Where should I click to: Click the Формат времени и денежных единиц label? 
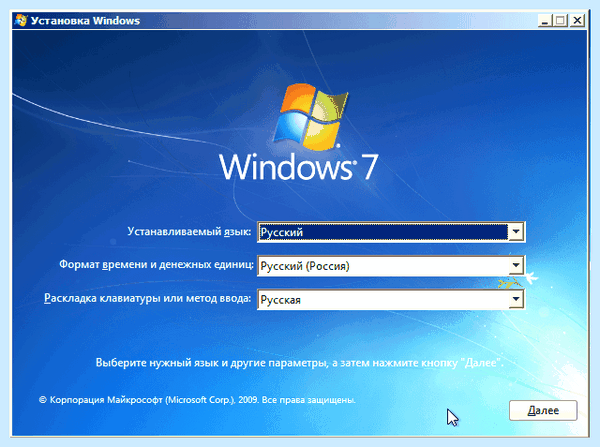(x=157, y=265)
